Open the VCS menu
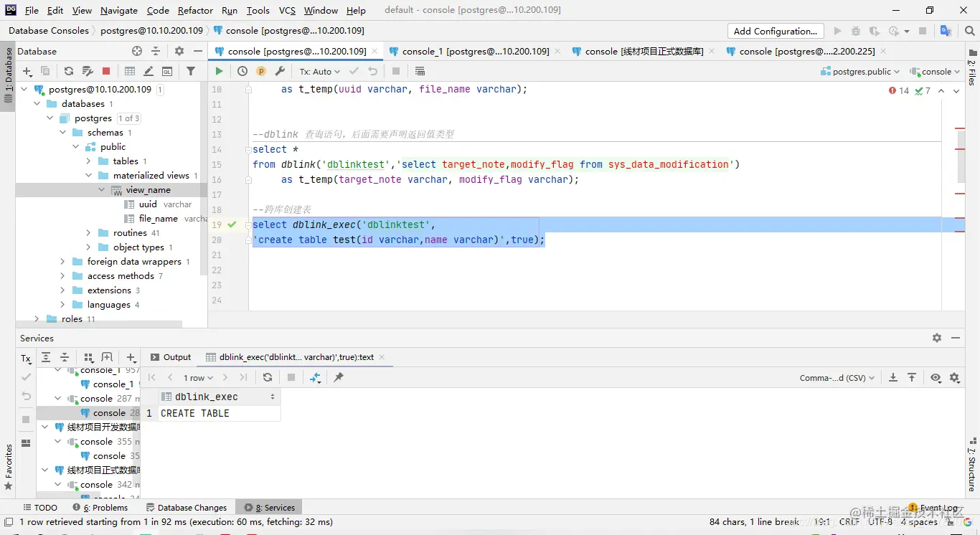The height and width of the screenshot is (535, 980). [287, 10]
